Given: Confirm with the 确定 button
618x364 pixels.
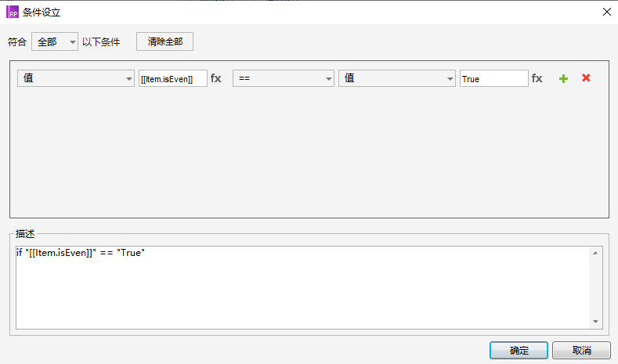Looking at the screenshot, I should point(519,350).
